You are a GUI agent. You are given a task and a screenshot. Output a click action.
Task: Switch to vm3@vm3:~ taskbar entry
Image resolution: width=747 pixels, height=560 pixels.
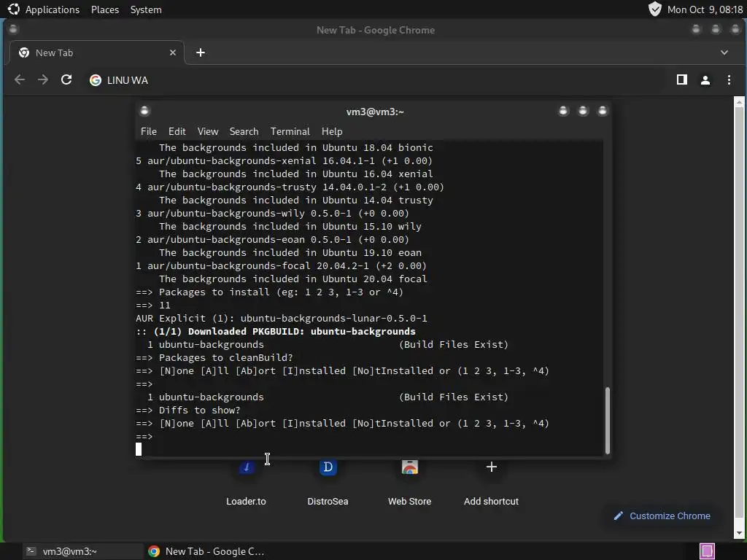click(82, 551)
